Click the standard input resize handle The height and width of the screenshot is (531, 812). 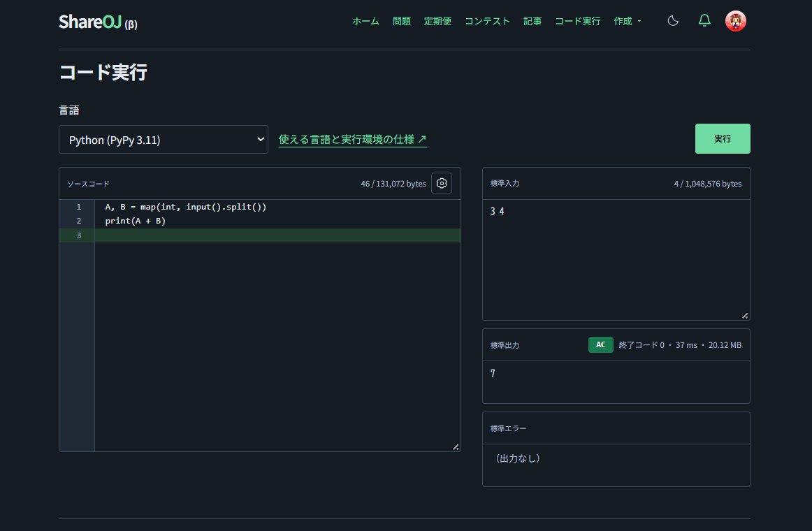click(745, 316)
